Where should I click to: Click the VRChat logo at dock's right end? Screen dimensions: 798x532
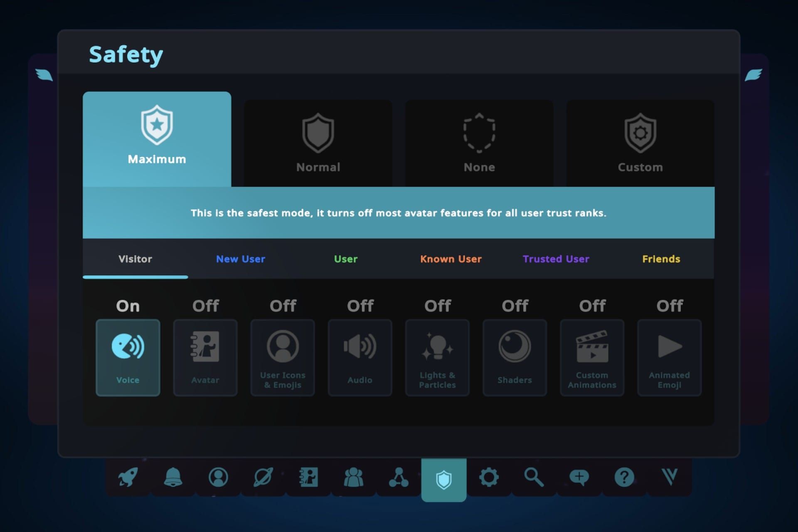[x=669, y=478]
